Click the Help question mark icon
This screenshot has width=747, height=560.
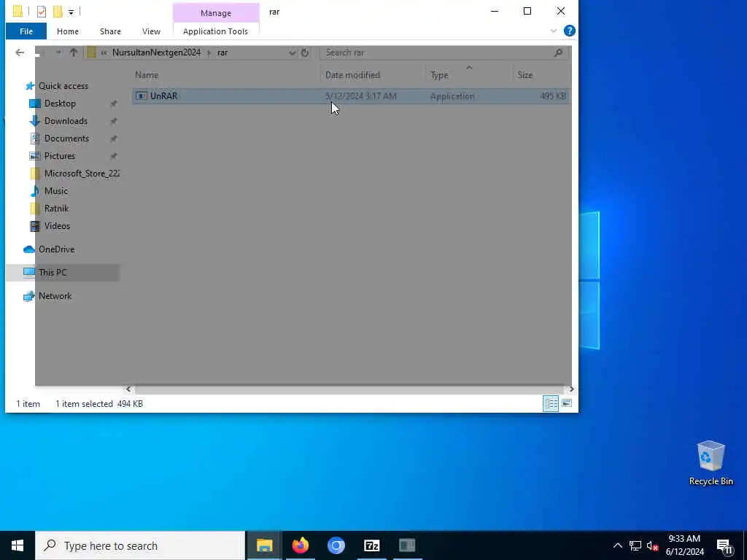click(569, 31)
